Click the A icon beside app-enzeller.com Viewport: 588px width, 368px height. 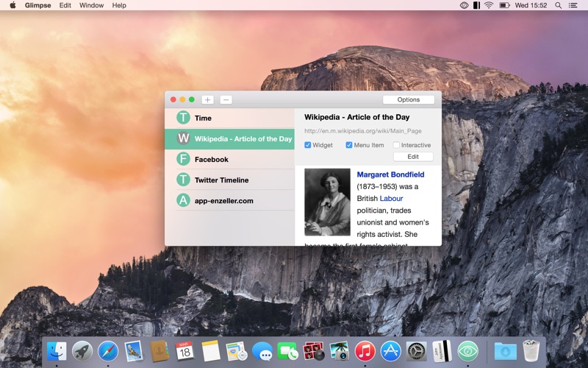(183, 200)
